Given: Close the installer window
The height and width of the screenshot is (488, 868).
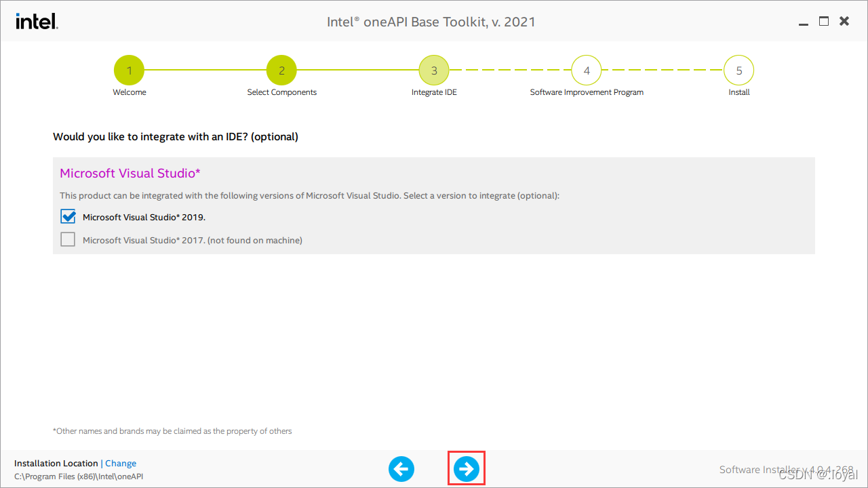Looking at the screenshot, I should coord(844,21).
